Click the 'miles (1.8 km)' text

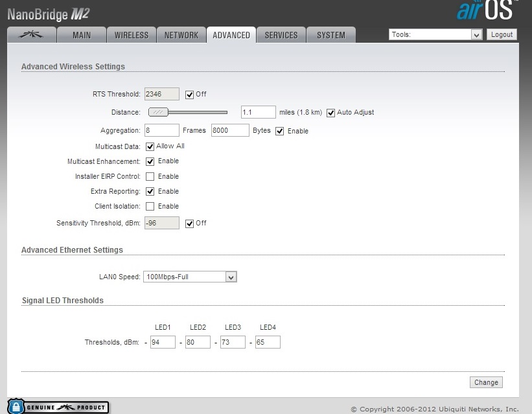click(301, 112)
